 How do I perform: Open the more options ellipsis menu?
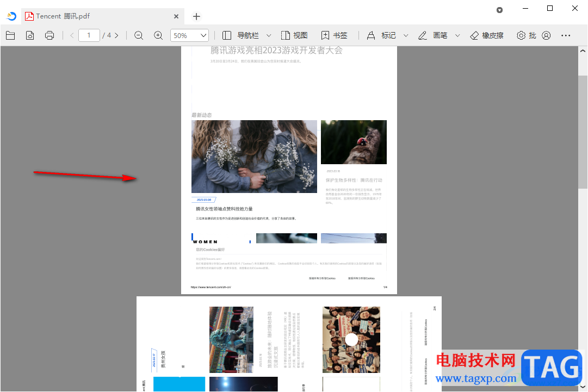(566, 35)
